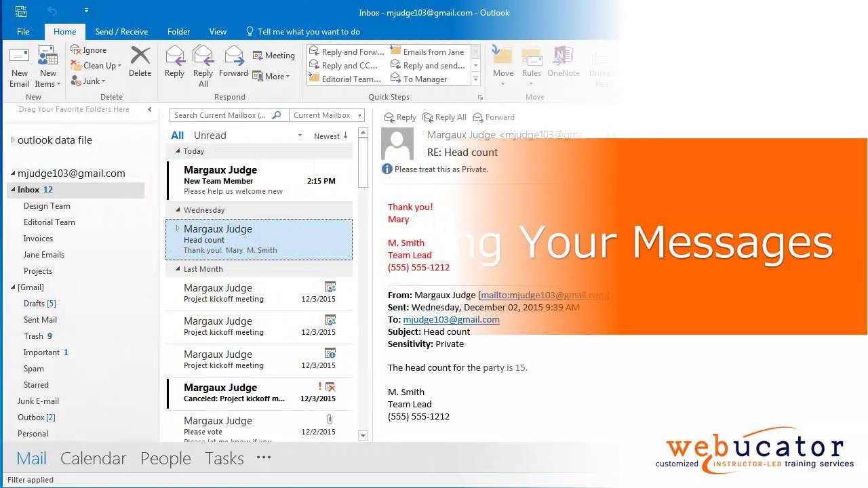
Task: Click the Rules icon
Action: tap(532, 56)
